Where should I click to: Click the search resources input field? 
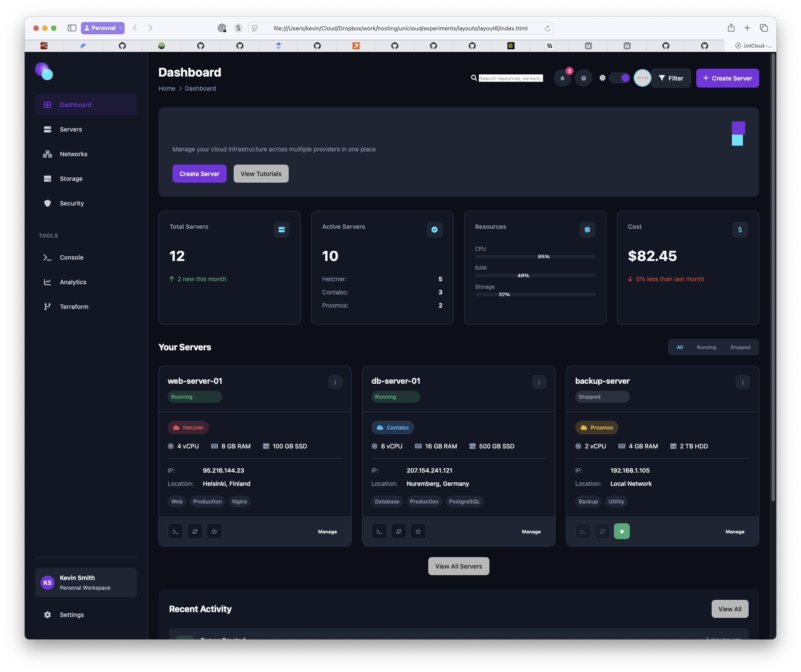click(x=511, y=78)
